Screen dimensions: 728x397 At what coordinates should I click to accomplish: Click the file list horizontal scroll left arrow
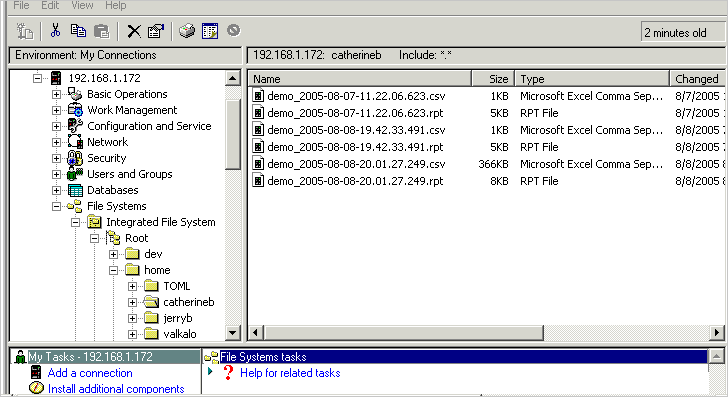[x=255, y=332]
